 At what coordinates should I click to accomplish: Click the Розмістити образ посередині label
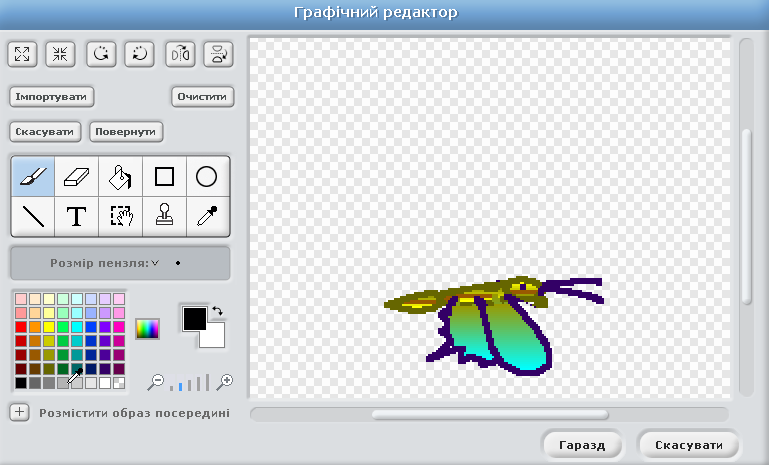(x=134, y=413)
